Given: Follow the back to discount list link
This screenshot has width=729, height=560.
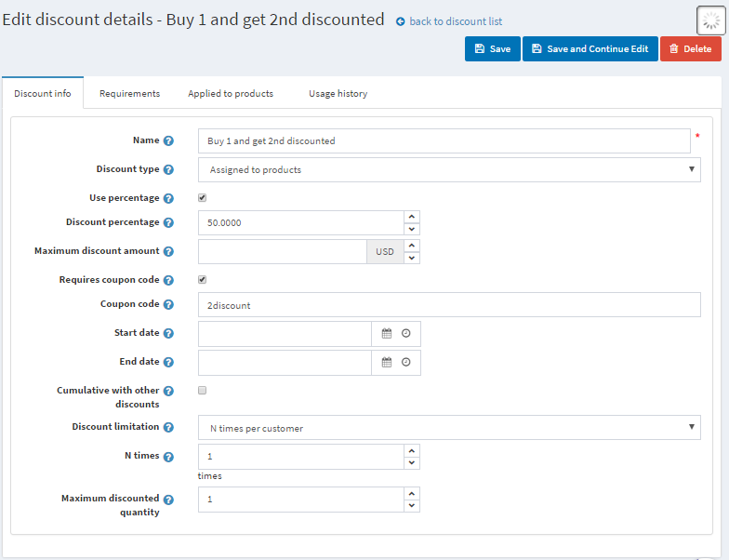Looking at the screenshot, I should (x=455, y=21).
